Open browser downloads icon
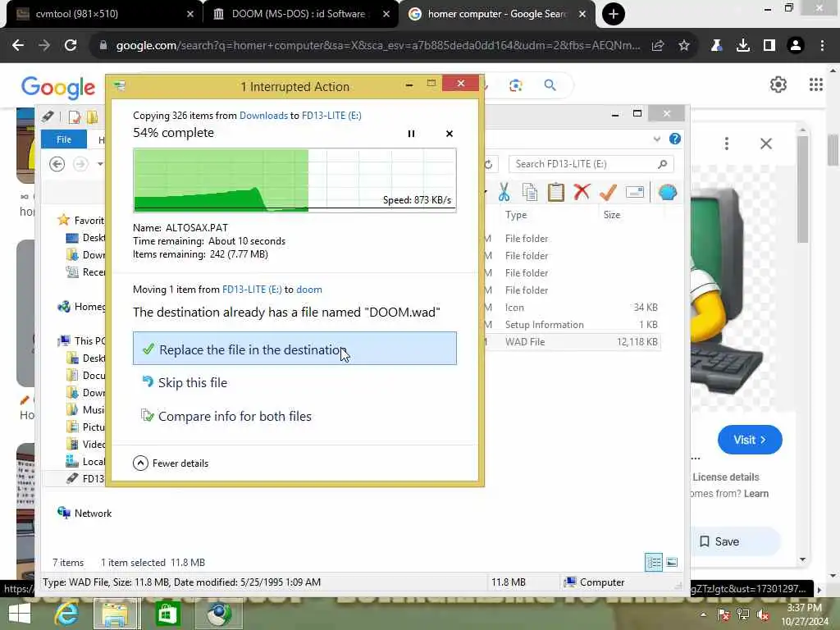 coord(743,46)
